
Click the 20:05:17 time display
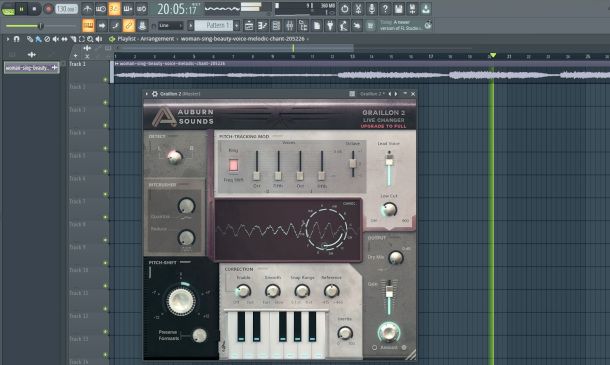click(178, 9)
